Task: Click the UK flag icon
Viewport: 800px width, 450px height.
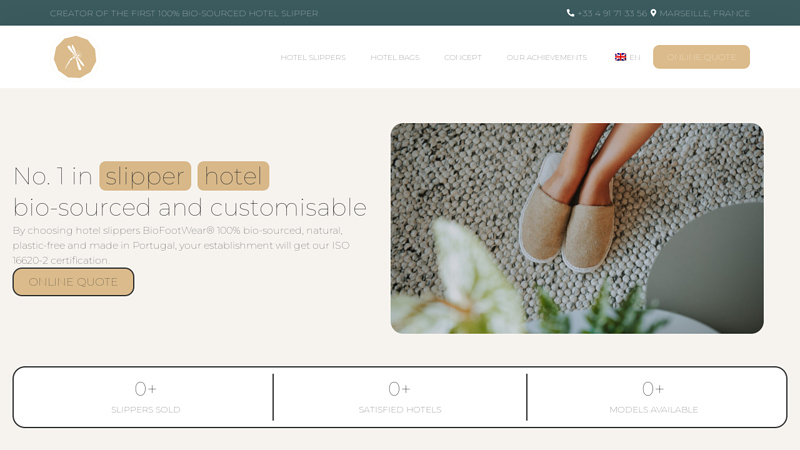Action: (x=621, y=57)
